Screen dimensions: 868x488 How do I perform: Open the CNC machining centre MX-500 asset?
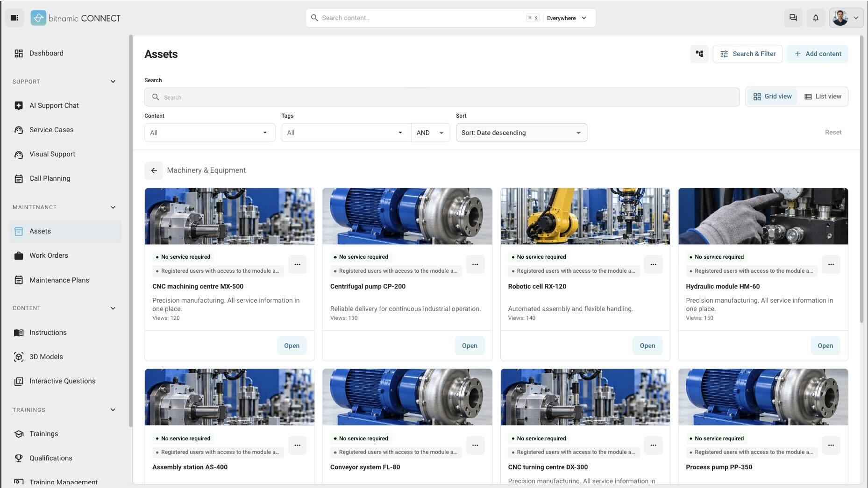pos(292,346)
